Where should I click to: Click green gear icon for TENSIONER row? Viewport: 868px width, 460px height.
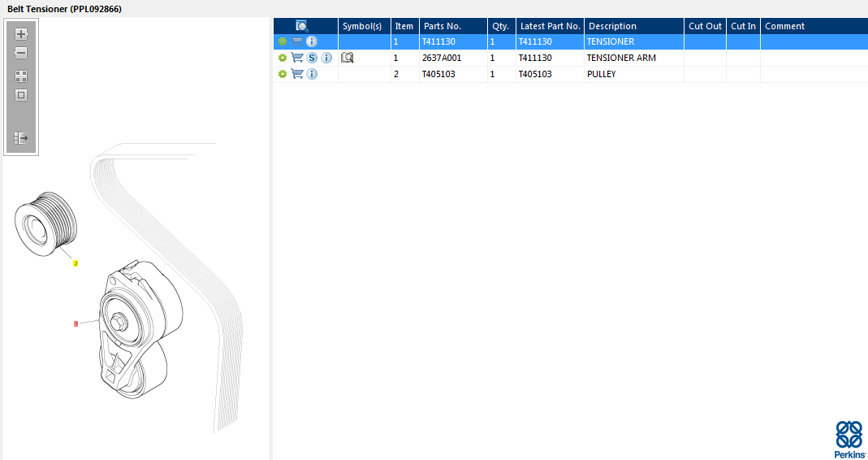283,41
